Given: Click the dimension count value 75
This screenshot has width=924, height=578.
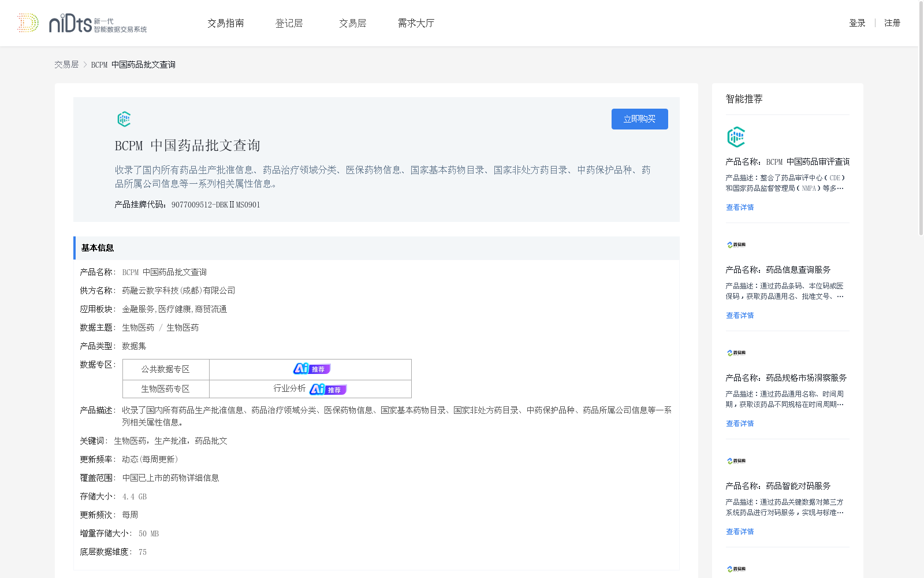Looking at the screenshot, I should [x=143, y=552].
